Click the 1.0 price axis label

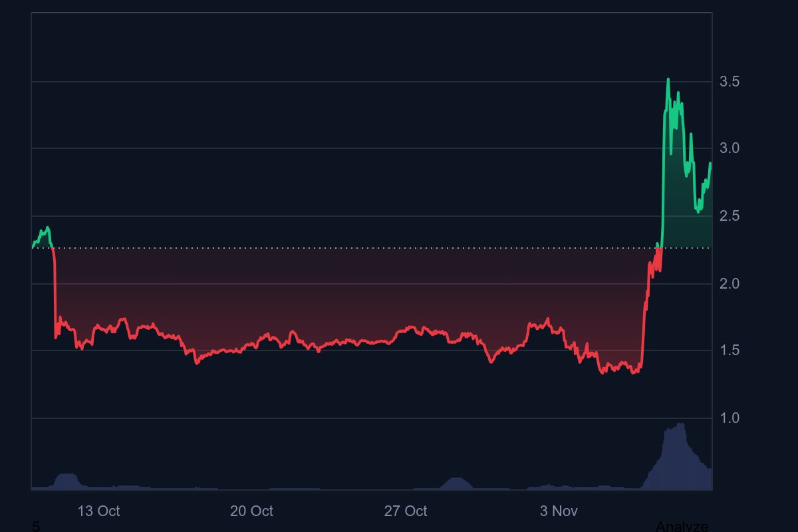pyautogui.click(x=730, y=418)
